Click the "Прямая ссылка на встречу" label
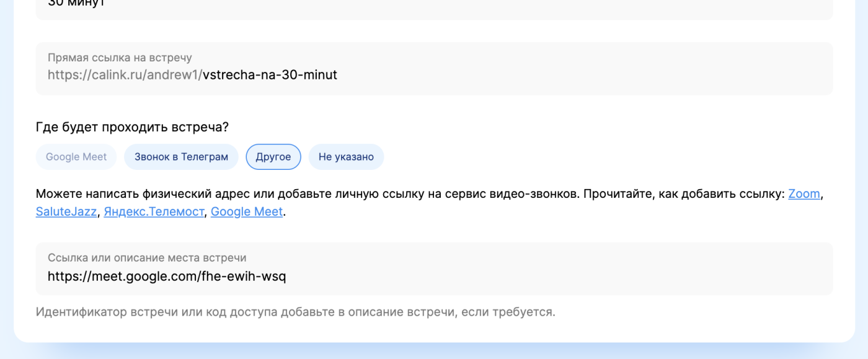 pos(120,58)
